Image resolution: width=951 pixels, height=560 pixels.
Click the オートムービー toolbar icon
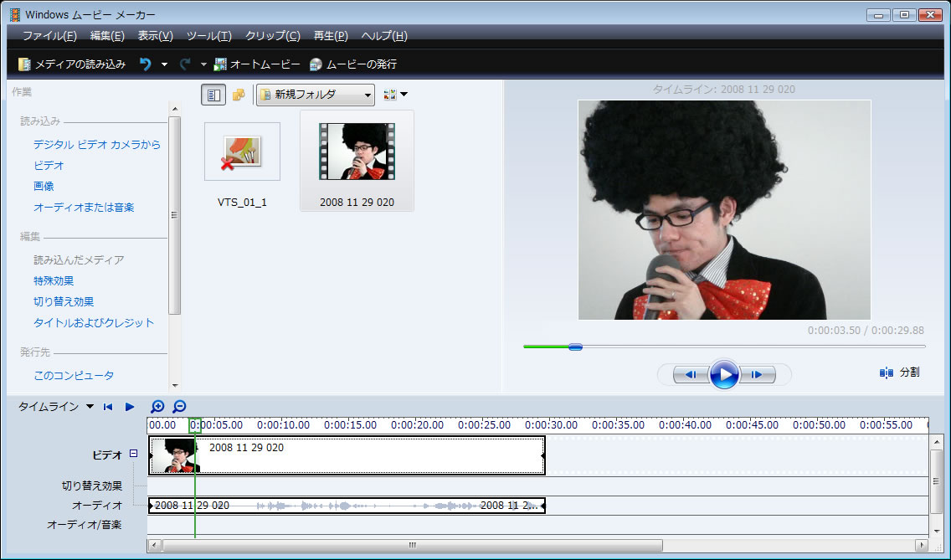pos(221,64)
